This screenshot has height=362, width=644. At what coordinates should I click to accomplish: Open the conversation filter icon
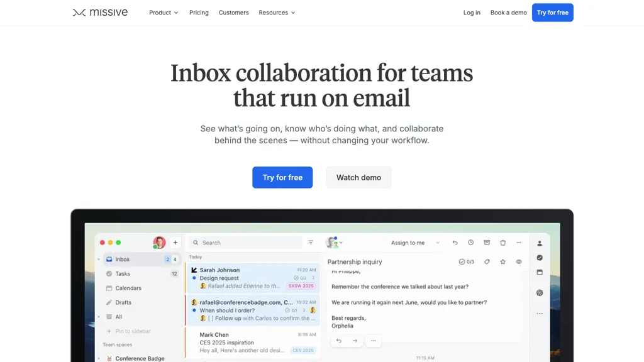(x=311, y=243)
